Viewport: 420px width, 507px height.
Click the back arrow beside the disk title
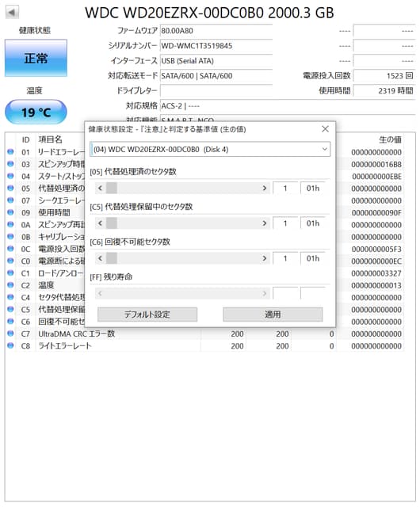coord(13,13)
